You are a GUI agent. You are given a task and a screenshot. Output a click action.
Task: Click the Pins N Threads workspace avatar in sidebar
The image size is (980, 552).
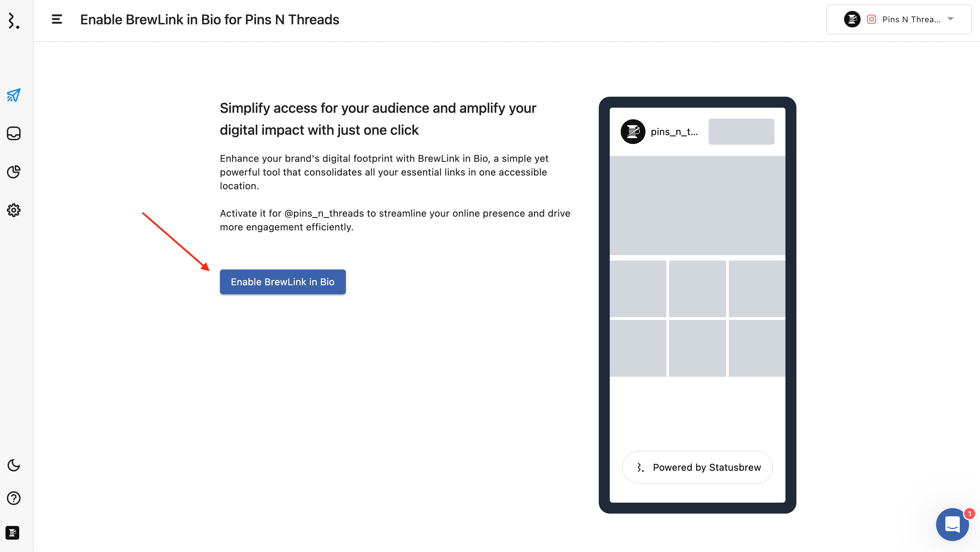click(13, 532)
